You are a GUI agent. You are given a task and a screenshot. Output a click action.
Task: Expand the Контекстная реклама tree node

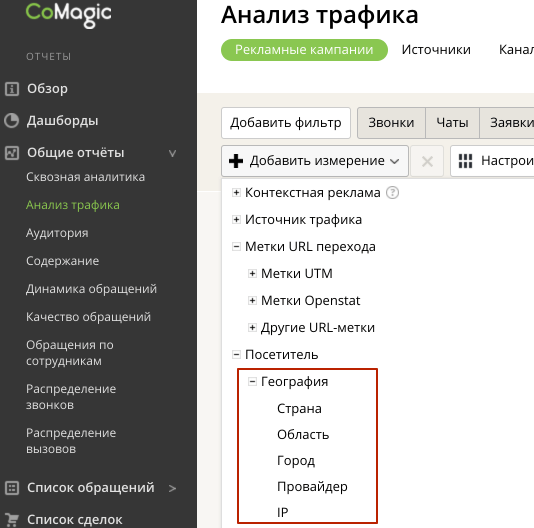[236, 192]
